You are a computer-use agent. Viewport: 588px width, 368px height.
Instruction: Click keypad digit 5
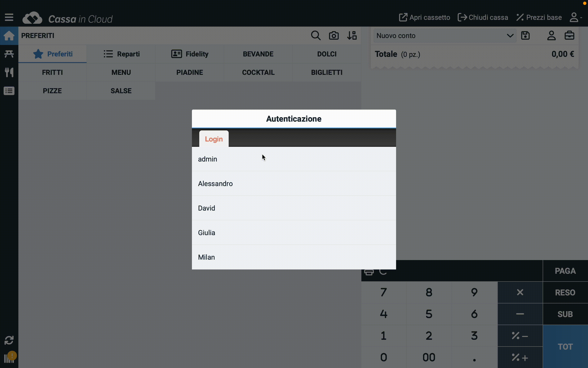tap(429, 314)
